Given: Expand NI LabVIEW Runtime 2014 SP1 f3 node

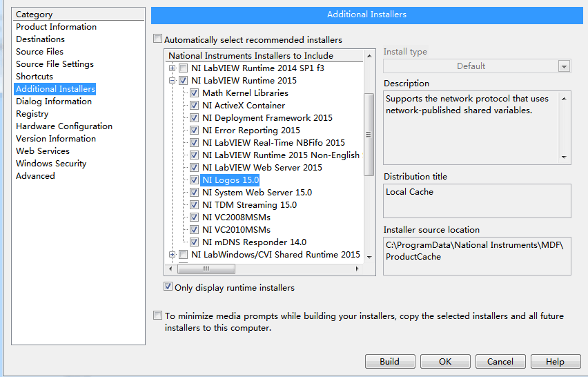Looking at the screenshot, I should click(172, 68).
